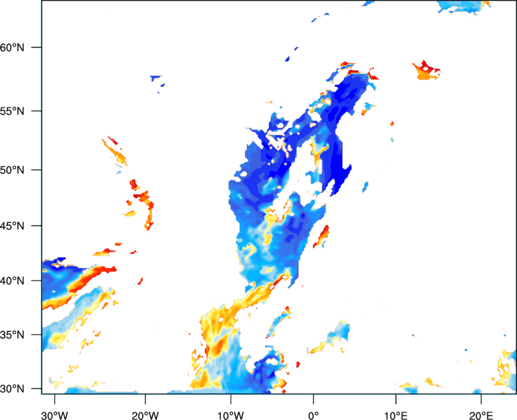Click the 20°E longitude label

pos(481,415)
